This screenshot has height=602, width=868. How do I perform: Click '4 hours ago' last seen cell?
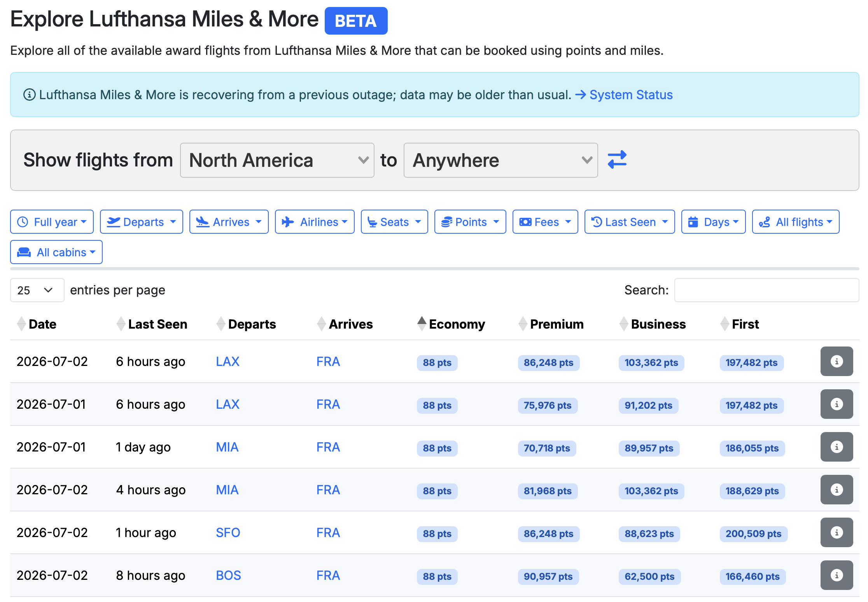pyautogui.click(x=151, y=490)
